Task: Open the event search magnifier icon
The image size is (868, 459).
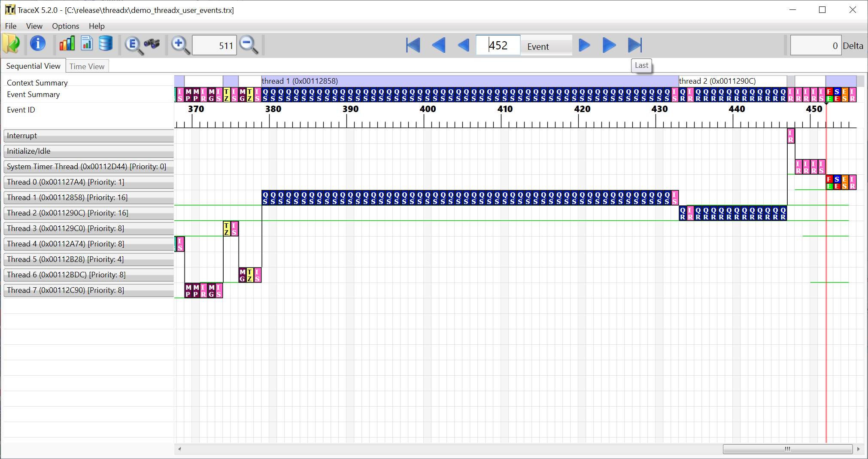Action: 133,45
